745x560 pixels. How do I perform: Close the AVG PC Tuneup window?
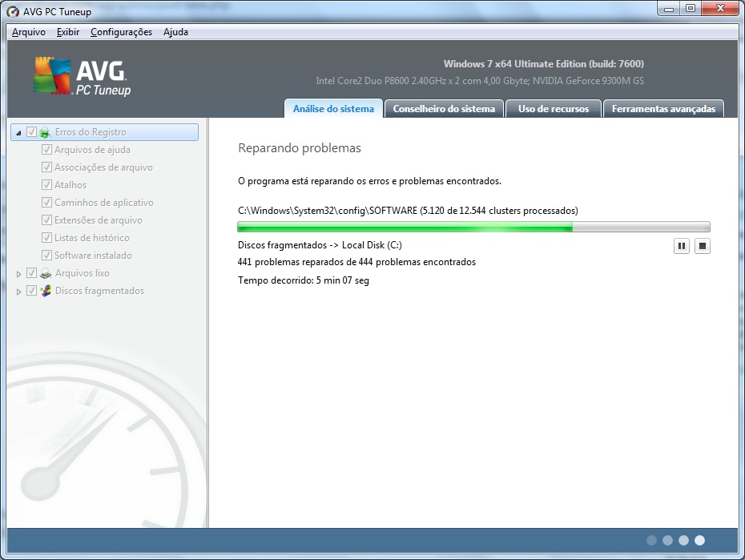pyautogui.click(x=720, y=9)
